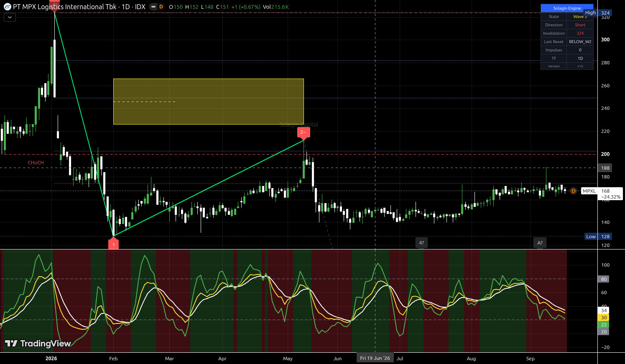Click the Fri 19 Jun '26 crosshair date label
The width and height of the screenshot is (625, 364).
[x=375, y=358]
